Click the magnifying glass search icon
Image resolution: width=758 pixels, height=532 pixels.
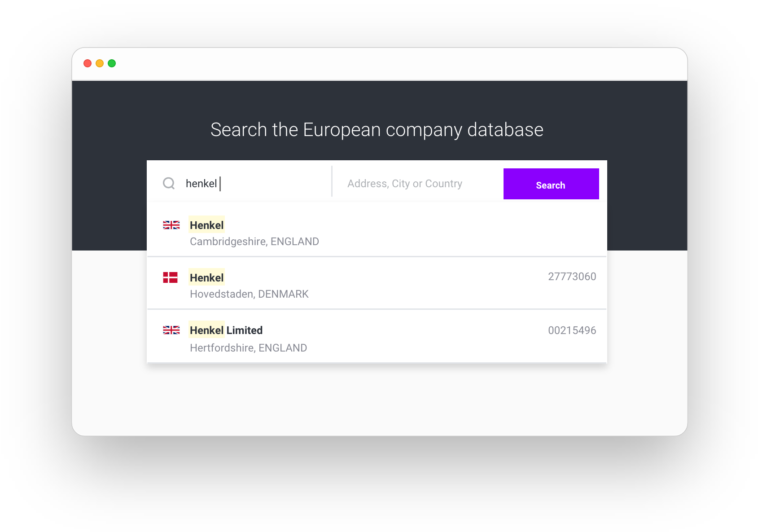pyautogui.click(x=169, y=183)
